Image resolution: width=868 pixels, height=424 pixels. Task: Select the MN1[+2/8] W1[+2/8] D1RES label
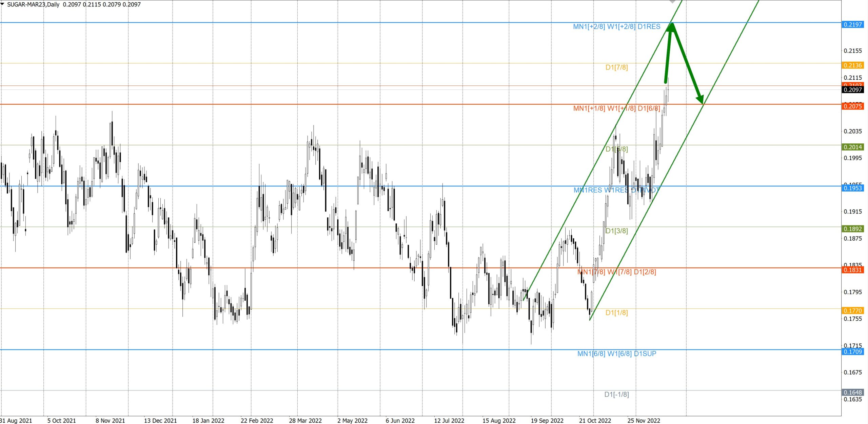pyautogui.click(x=616, y=26)
